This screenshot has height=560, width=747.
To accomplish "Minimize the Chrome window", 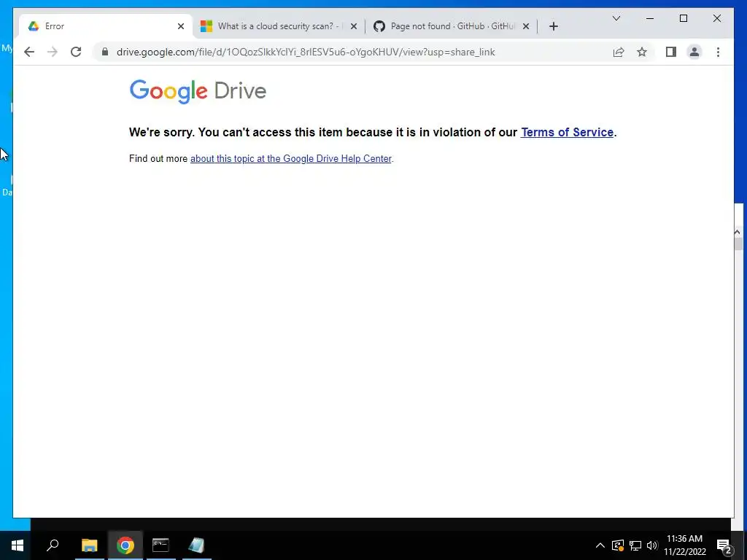I will point(650,18).
